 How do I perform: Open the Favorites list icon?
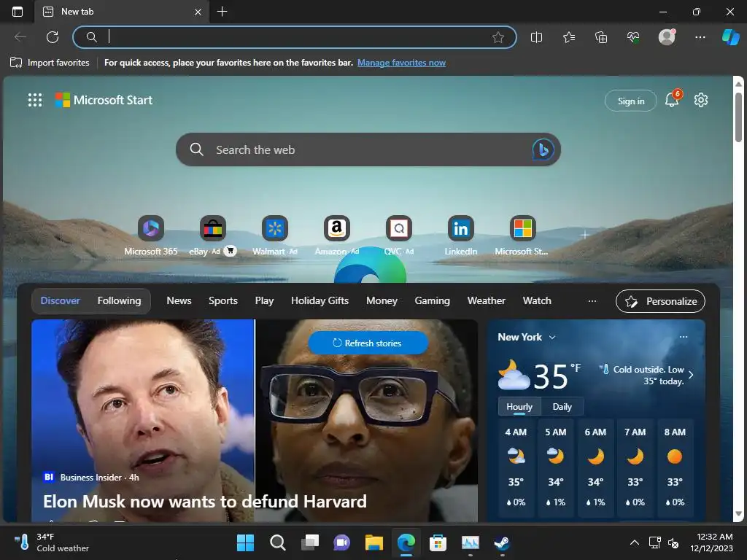coord(569,37)
